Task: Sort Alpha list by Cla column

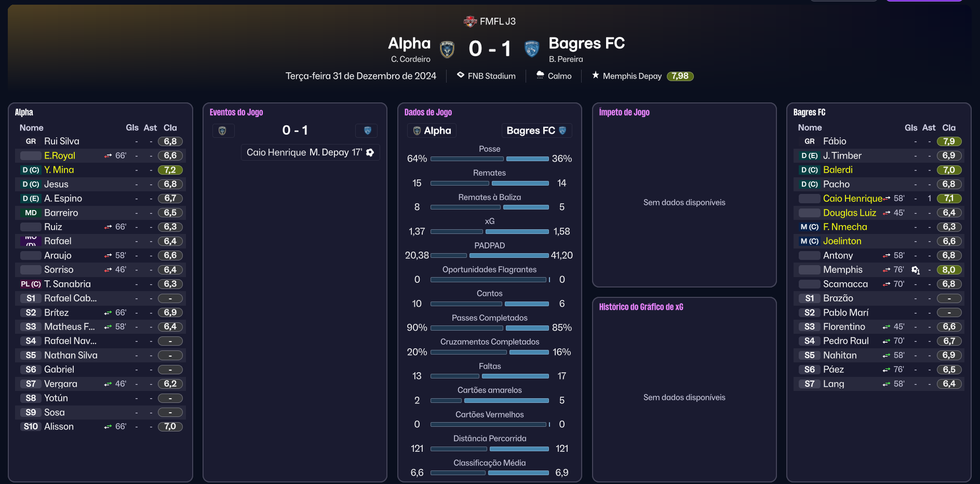Action: point(170,128)
